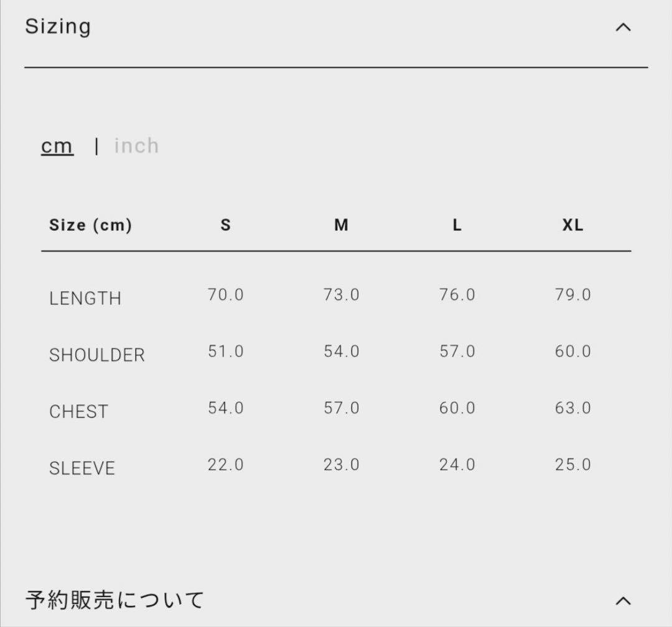The image size is (672, 627).
Task: Collapse the Sizing section chevron
Action: pyautogui.click(x=623, y=27)
